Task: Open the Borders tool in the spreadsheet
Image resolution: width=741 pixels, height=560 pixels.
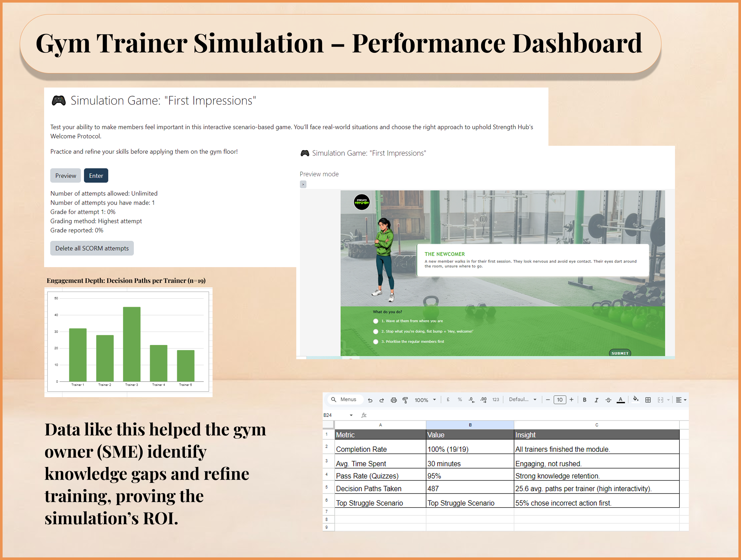Action: 648,400
